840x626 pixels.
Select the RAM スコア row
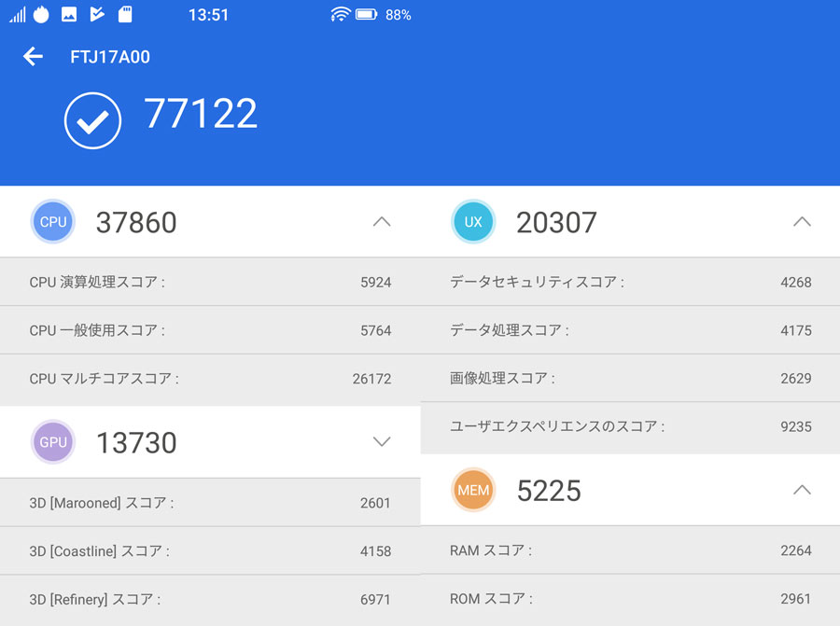(631, 550)
